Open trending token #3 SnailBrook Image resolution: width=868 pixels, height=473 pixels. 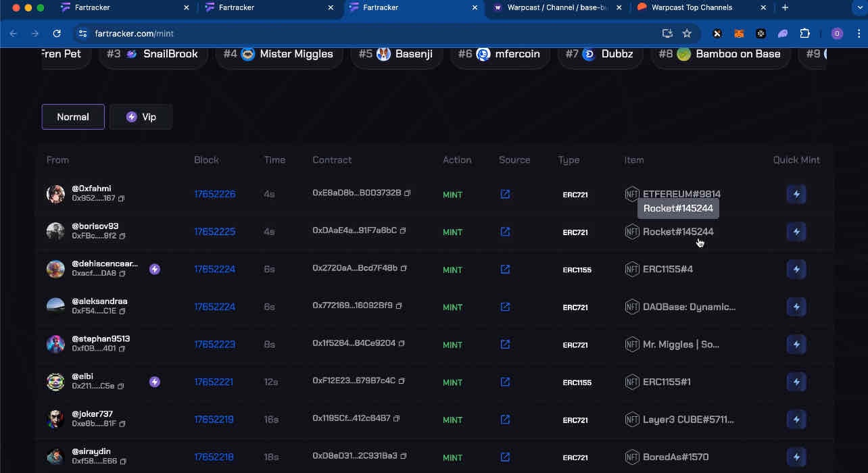153,54
